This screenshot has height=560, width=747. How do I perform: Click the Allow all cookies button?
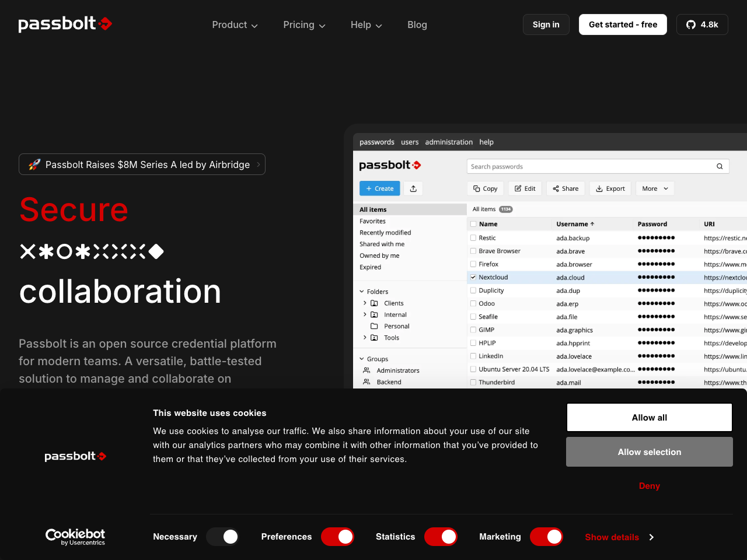point(650,418)
